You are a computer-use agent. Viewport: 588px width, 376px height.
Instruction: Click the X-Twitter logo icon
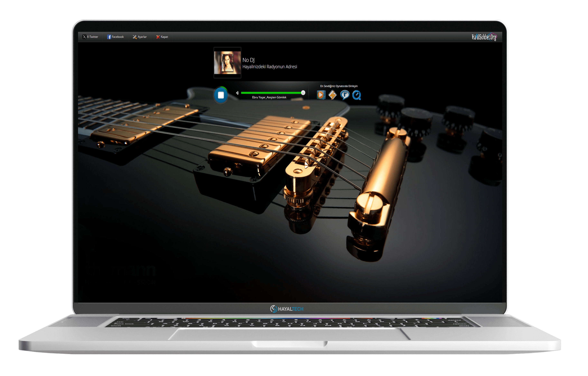point(84,37)
